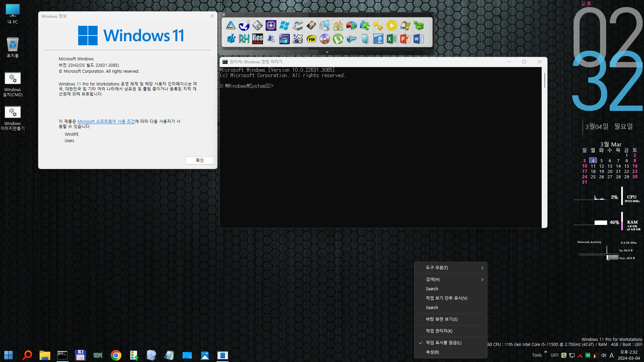Open the Microsoft 소프트웨어 사용 조건 link
644x362 pixels.
(106, 121)
